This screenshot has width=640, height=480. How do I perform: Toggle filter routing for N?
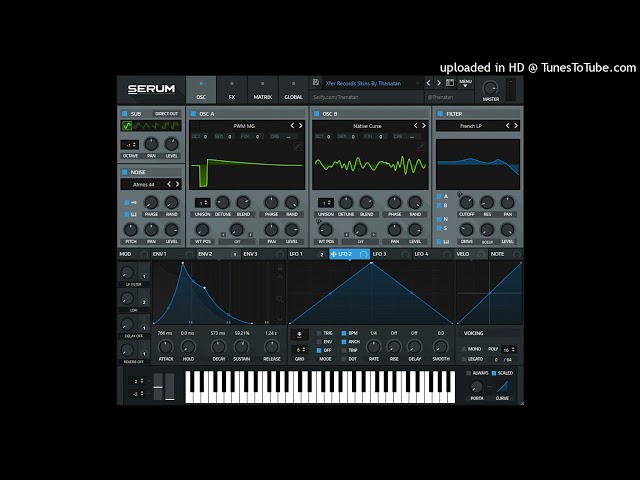pos(439,219)
